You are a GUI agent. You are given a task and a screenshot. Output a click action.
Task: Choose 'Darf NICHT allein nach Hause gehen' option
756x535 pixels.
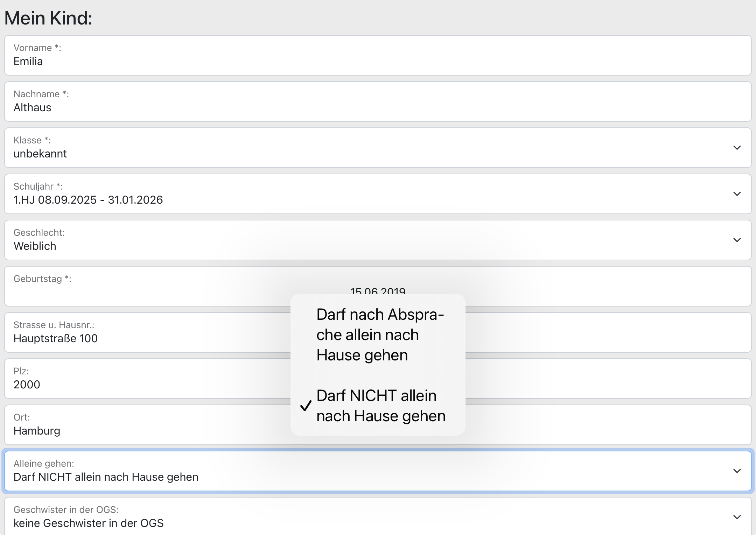[381, 406]
